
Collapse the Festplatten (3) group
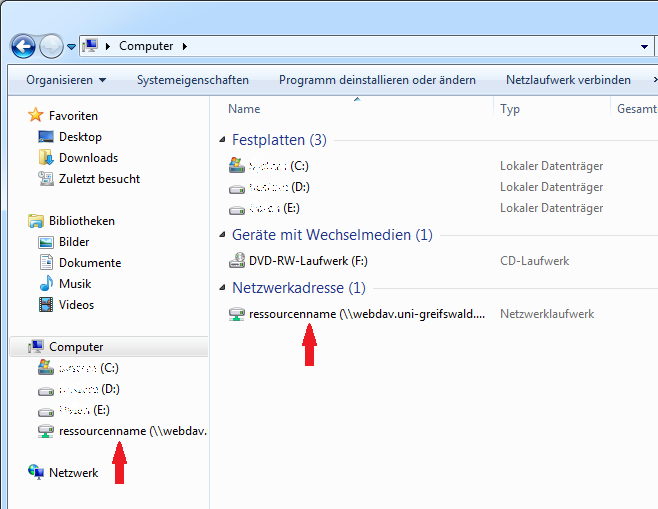point(222,140)
